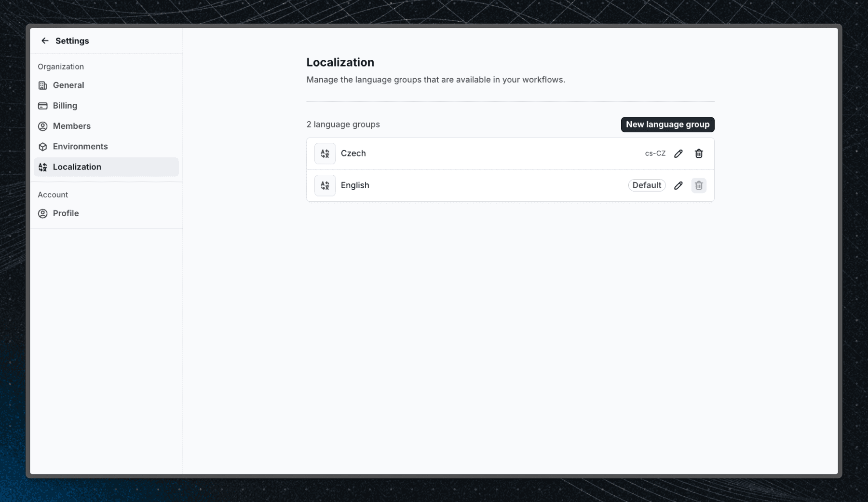Click the translate icon beside Czech
Viewport: 868px width, 502px height.
coord(325,153)
